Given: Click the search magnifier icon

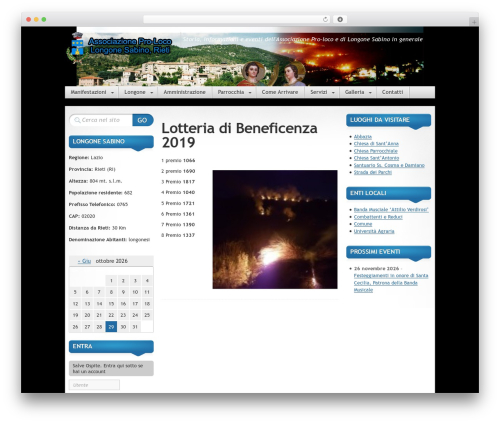Looking at the screenshot, I should pyautogui.click(x=77, y=120).
